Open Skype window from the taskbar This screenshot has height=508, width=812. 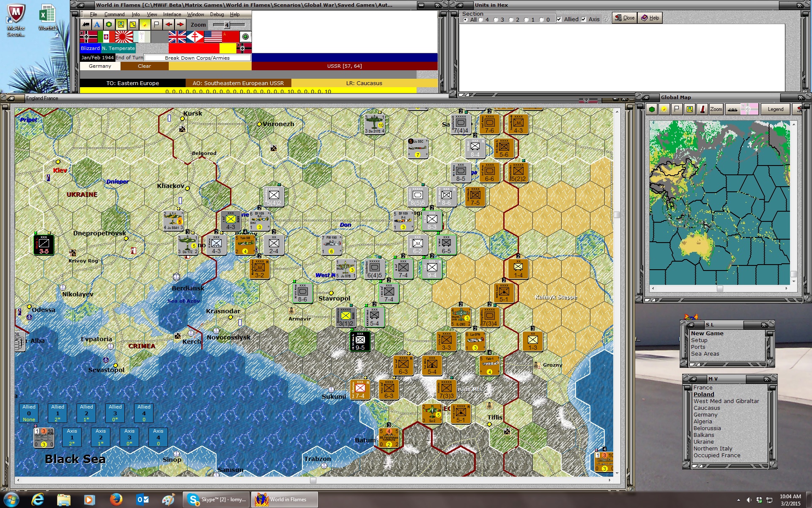pyautogui.click(x=216, y=500)
